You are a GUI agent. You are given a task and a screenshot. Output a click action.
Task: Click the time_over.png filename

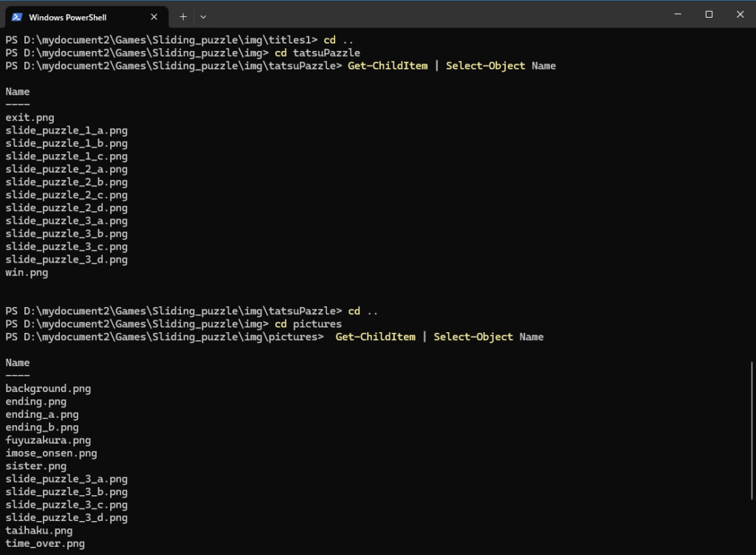tap(45, 543)
